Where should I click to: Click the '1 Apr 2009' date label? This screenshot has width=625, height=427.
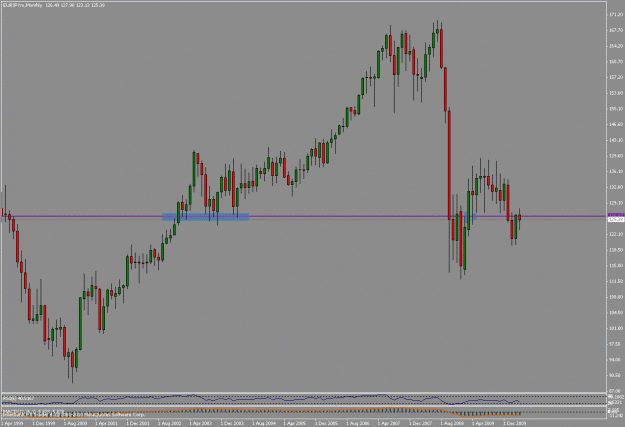click(x=483, y=423)
